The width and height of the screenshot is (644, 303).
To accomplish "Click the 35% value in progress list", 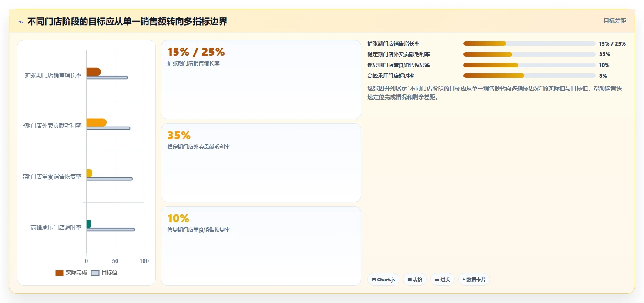I will pyautogui.click(x=604, y=54).
